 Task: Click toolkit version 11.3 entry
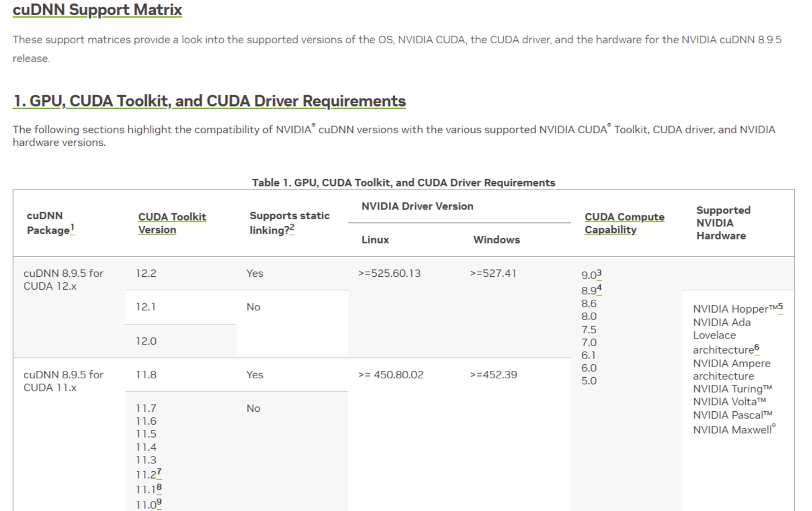click(x=146, y=461)
